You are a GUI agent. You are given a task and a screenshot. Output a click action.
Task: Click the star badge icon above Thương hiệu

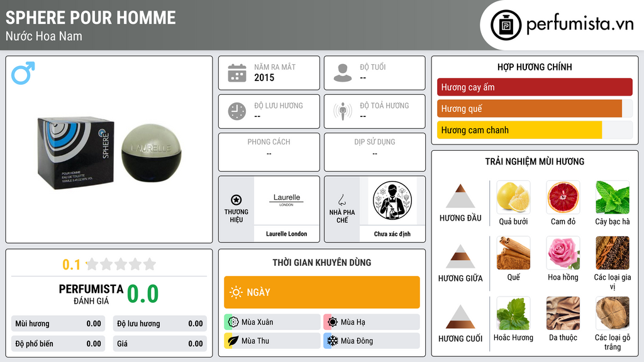click(x=236, y=200)
